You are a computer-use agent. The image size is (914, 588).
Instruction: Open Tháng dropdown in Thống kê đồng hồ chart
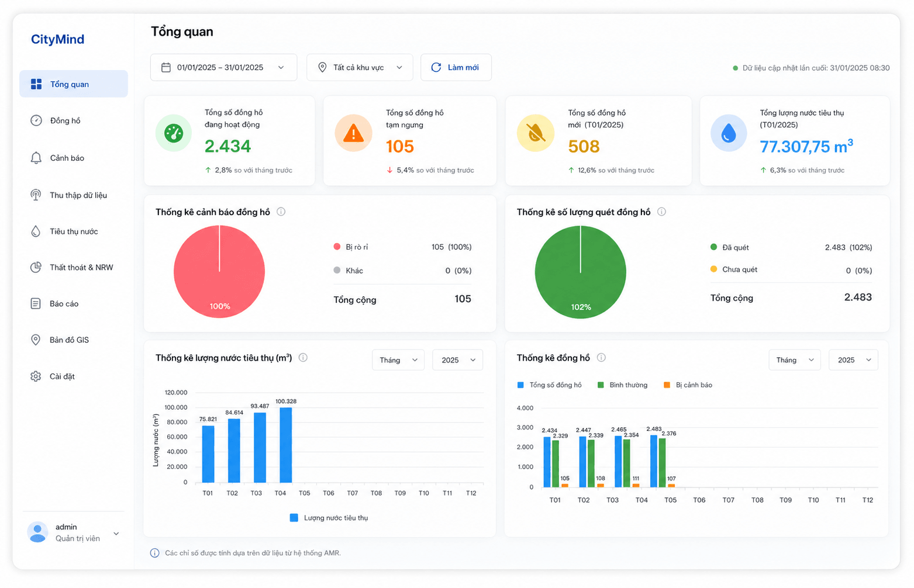(795, 360)
